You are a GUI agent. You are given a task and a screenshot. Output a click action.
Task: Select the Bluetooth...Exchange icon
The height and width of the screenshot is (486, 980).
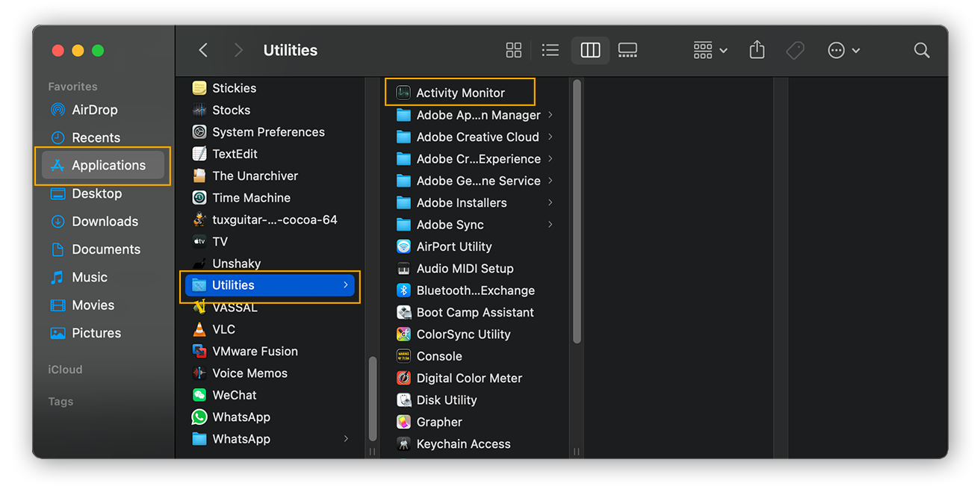[x=403, y=290]
